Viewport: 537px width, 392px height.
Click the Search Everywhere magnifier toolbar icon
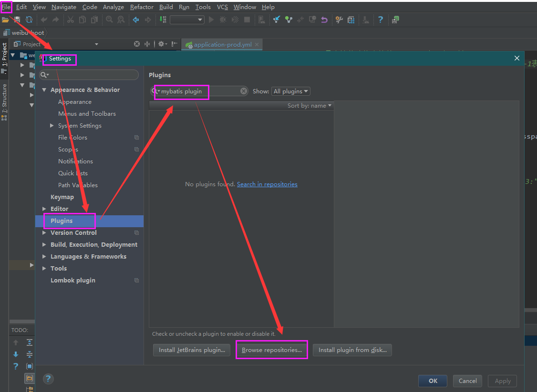pos(109,20)
